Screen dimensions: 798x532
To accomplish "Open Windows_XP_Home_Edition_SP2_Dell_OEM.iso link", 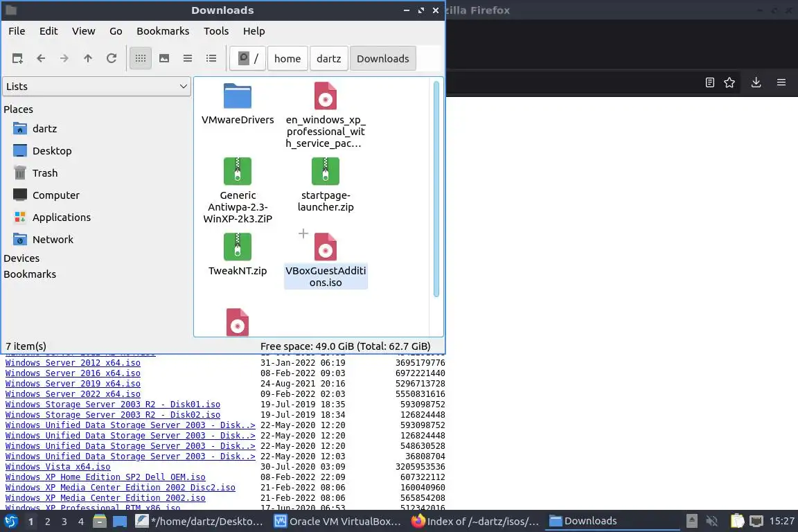I will (x=105, y=477).
